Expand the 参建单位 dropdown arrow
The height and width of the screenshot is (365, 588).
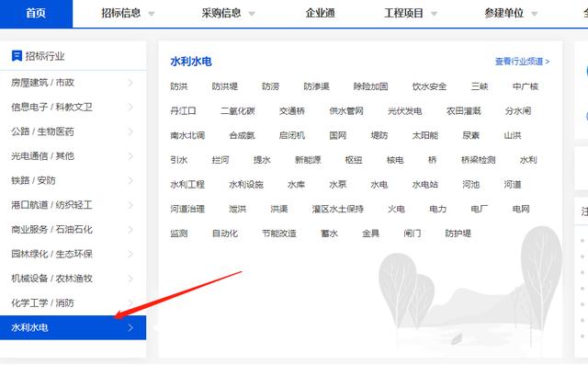(535, 14)
